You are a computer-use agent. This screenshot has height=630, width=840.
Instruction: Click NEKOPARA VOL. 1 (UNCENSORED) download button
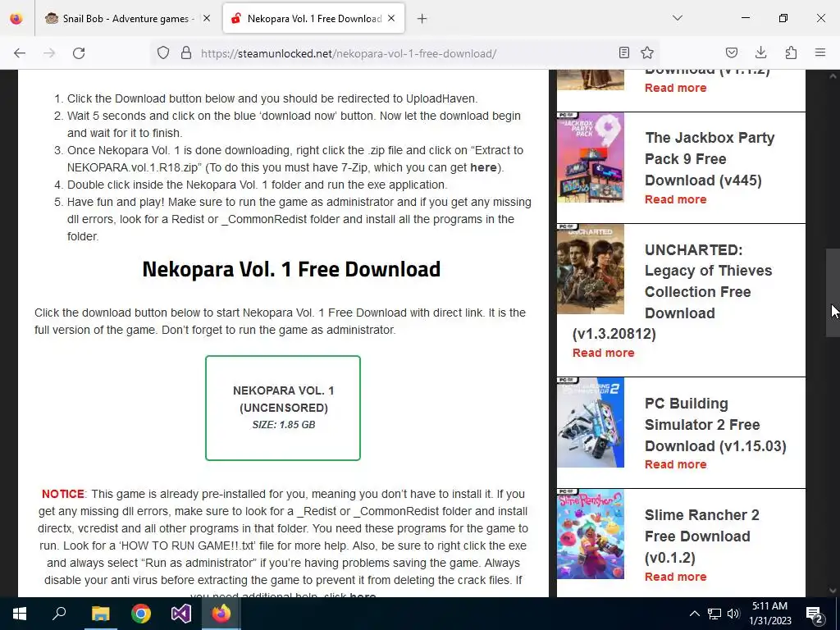click(283, 408)
